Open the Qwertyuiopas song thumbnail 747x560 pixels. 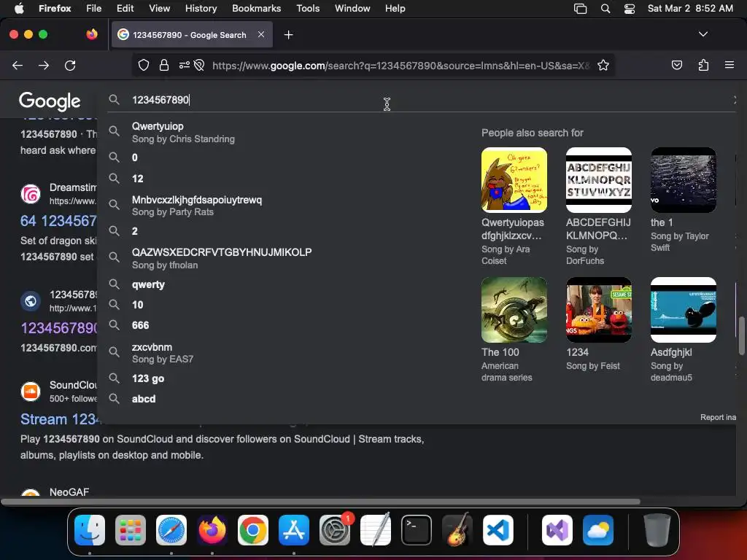pos(514,180)
